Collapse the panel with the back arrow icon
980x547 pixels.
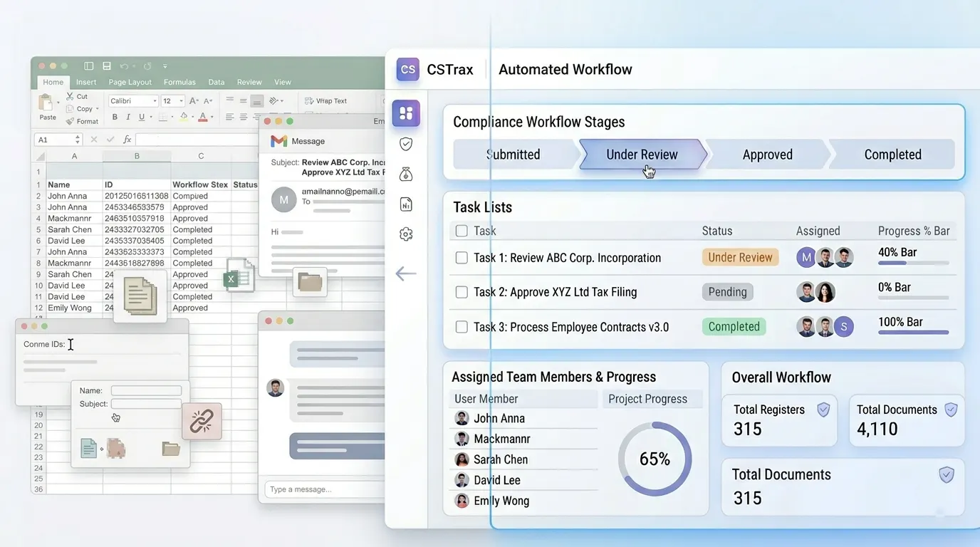click(x=406, y=273)
